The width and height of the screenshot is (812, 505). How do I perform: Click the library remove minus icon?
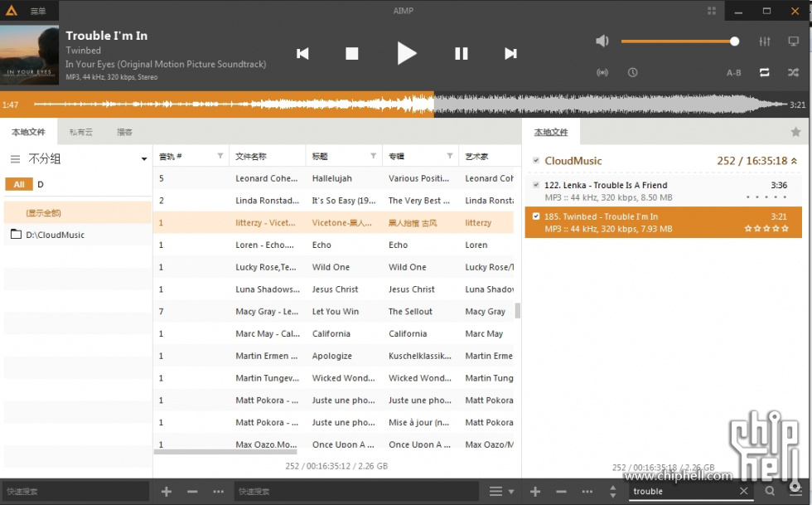point(192,492)
